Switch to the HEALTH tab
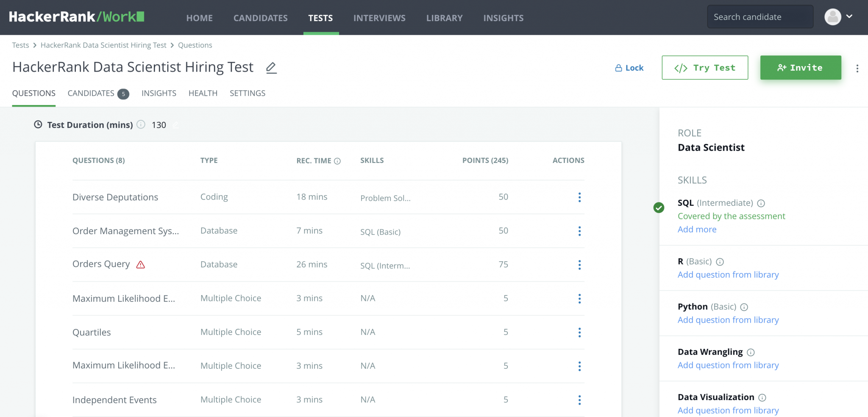 pos(203,93)
